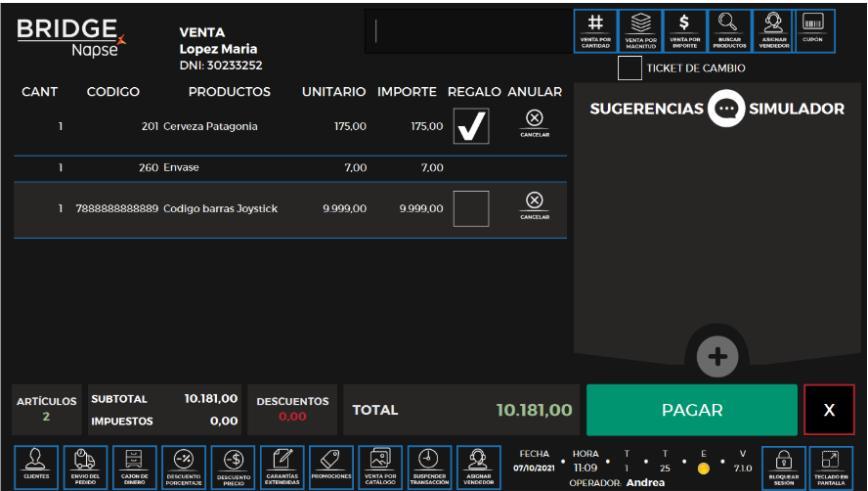This screenshot has width=868, height=491.
Task: Open Venta por Magnitud tool
Action: point(640,31)
